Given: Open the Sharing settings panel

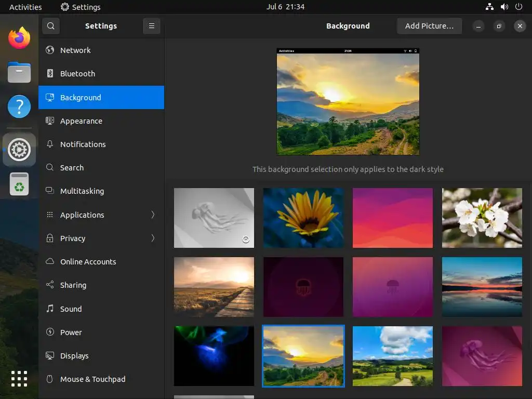Looking at the screenshot, I should click(x=101, y=285).
